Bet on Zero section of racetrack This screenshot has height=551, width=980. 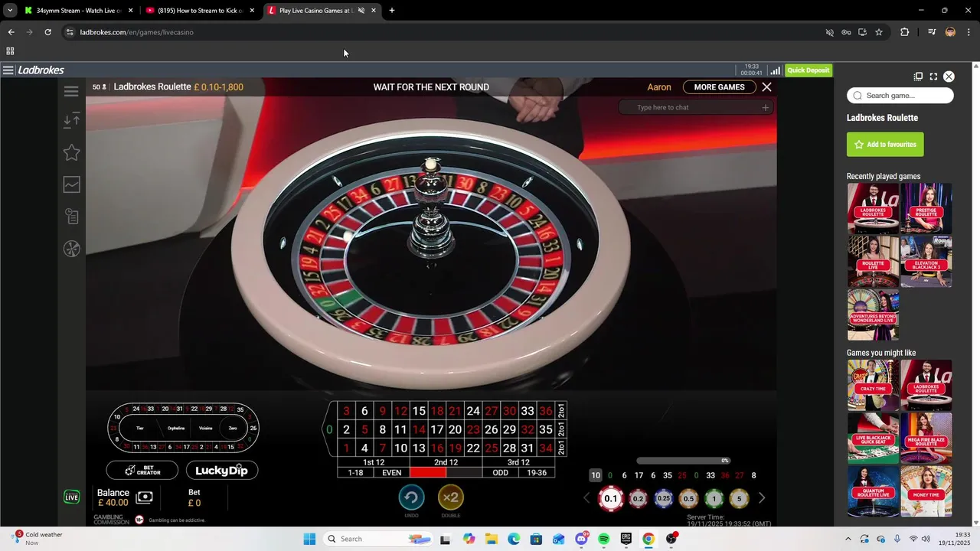(233, 428)
